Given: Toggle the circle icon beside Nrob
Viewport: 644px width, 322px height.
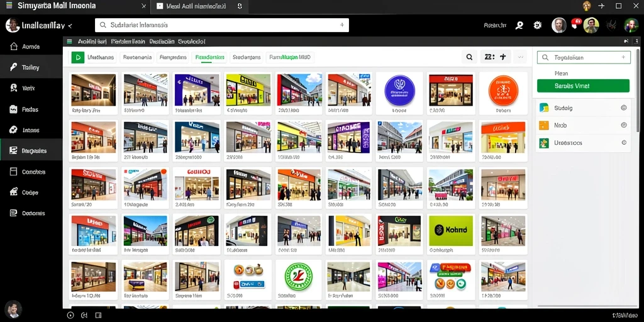Looking at the screenshot, I should pyautogui.click(x=624, y=125).
